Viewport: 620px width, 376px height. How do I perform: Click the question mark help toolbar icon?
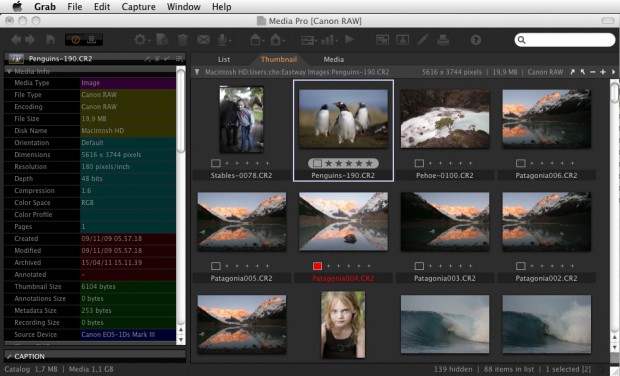pyautogui.click(x=476, y=40)
